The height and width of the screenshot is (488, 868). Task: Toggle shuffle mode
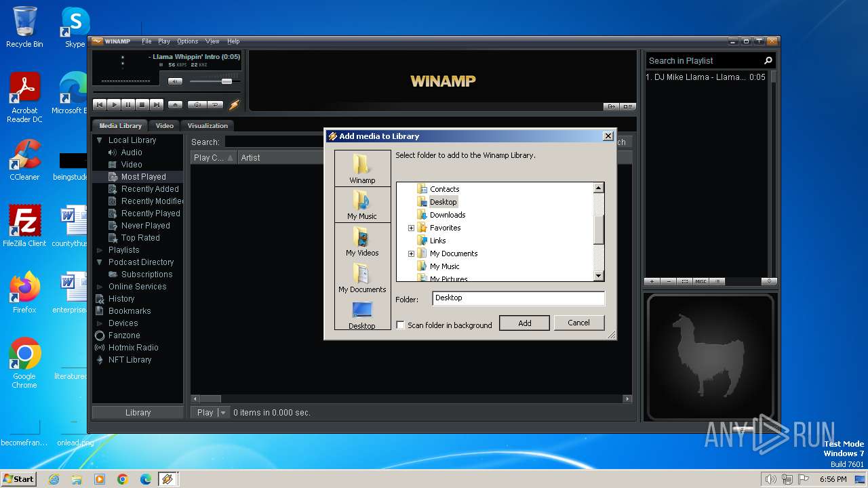(197, 104)
